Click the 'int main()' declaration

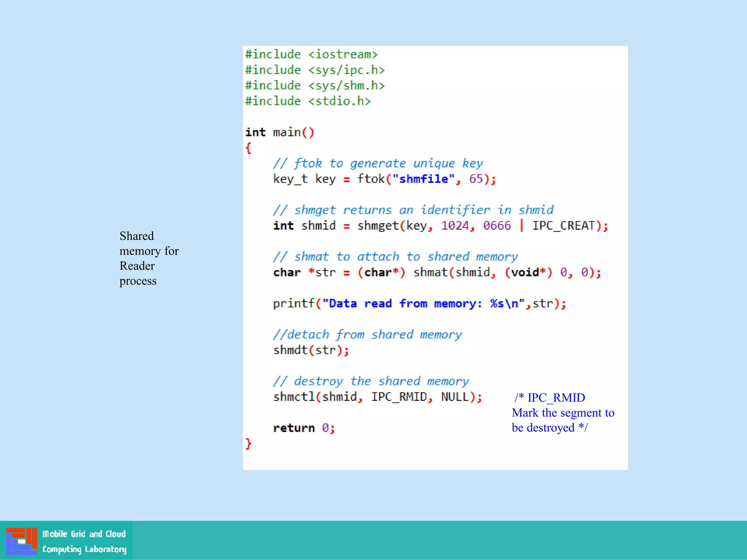tap(279, 132)
